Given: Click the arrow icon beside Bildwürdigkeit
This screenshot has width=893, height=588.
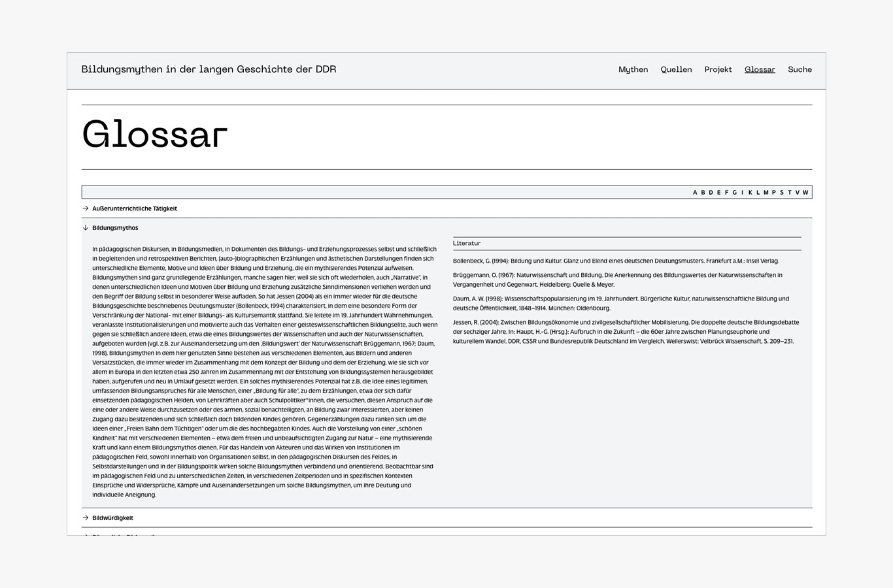Looking at the screenshot, I should tap(86, 518).
